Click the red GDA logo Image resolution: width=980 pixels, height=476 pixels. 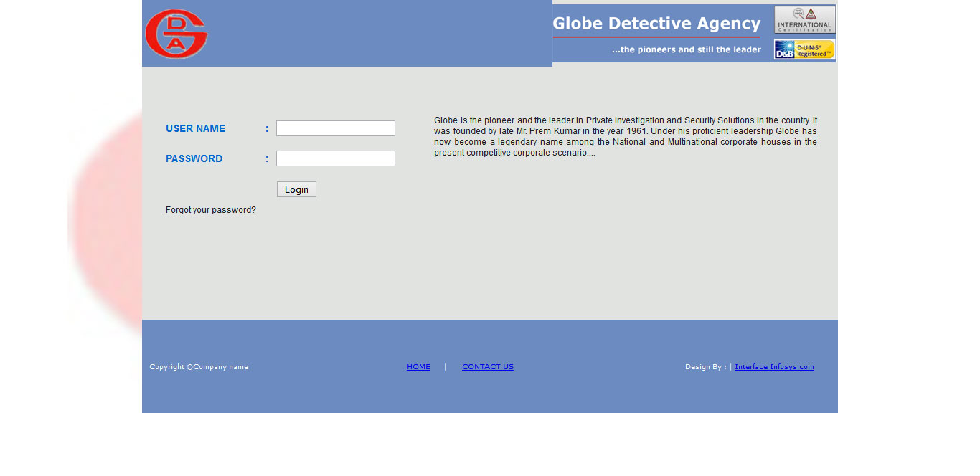tap(176, 34)
